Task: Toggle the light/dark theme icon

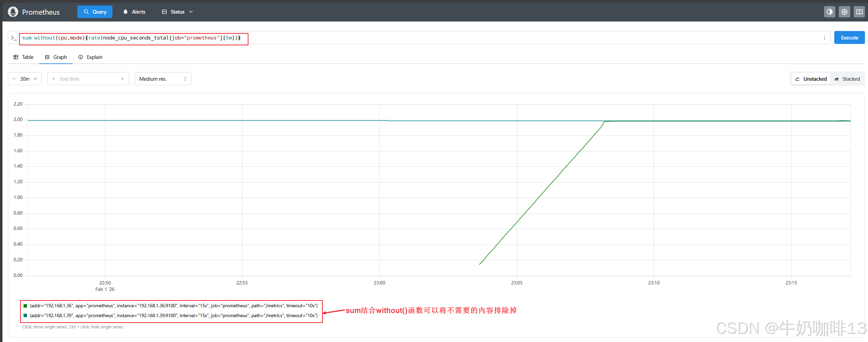Action: (829, 12)
